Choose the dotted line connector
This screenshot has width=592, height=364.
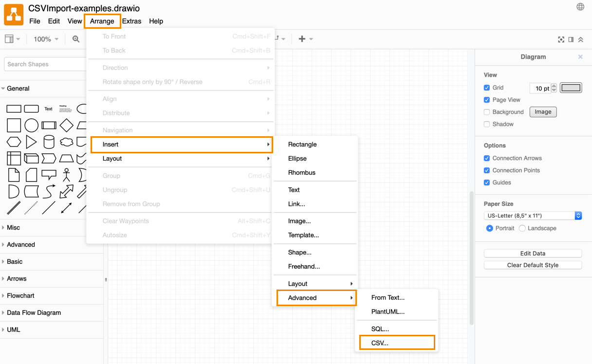pyautogui.click(x=31, y=208)
